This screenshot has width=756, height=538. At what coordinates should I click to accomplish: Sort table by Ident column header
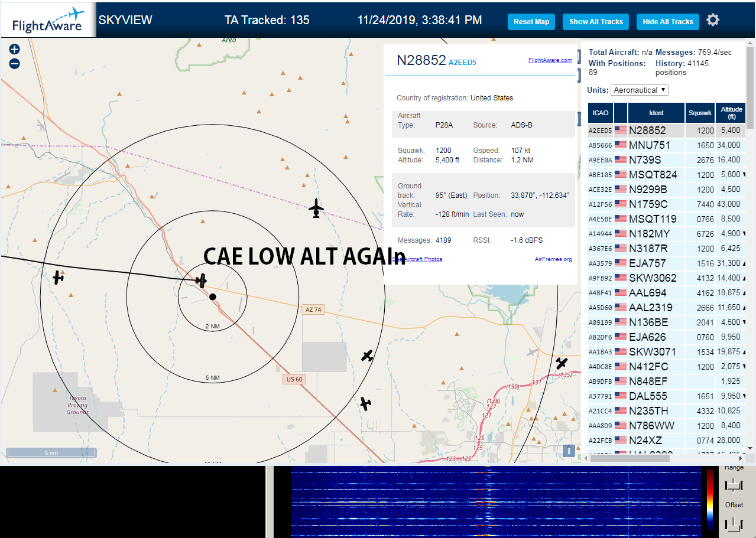pyautogui.click(x=657, y=112)
